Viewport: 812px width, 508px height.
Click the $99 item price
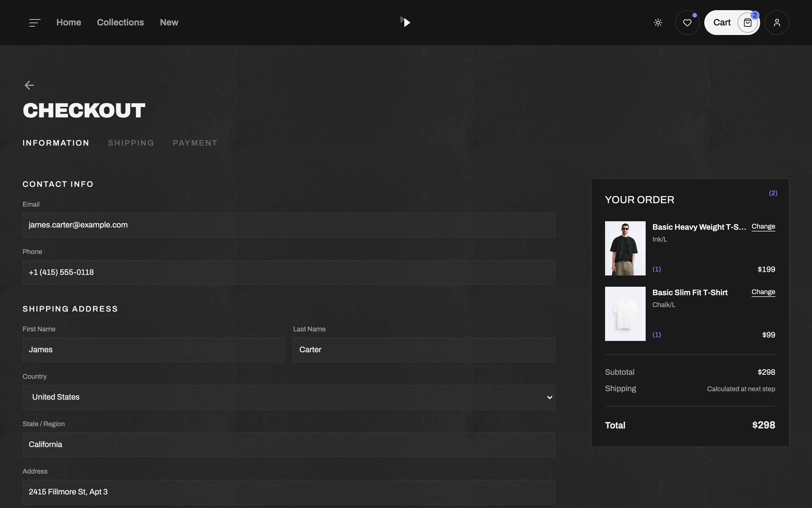tap(768, 335)
